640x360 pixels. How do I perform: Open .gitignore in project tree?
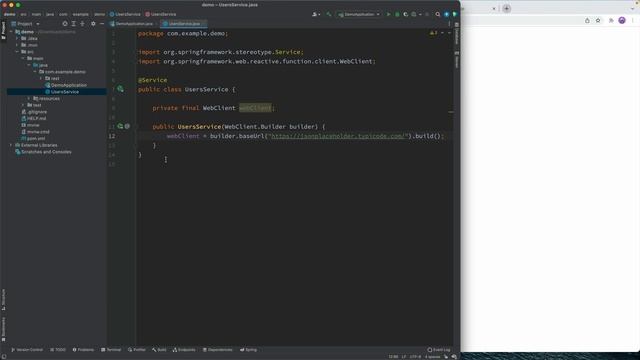pyautogui.click(x=37, y=112)
